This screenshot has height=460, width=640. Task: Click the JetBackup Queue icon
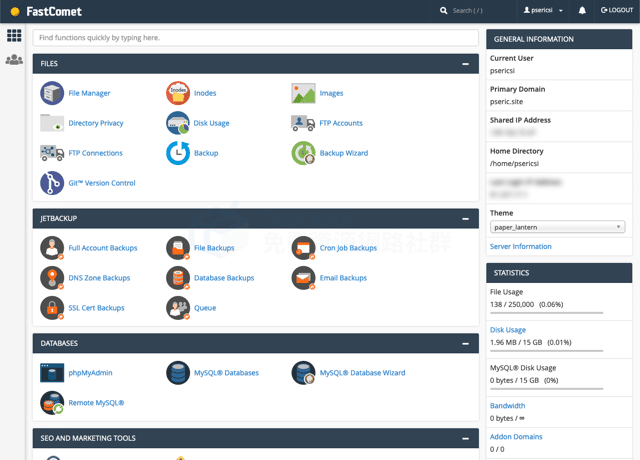tap(178, 308)
